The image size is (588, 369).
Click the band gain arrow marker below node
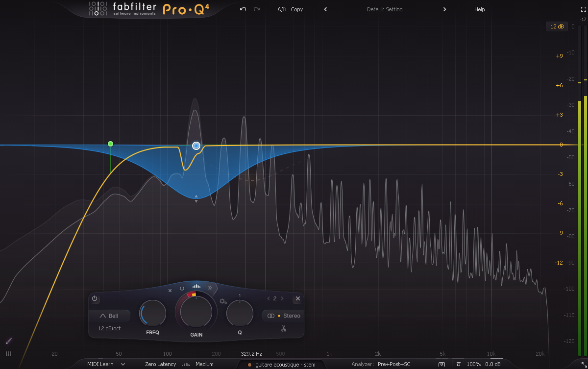(196, 198)
